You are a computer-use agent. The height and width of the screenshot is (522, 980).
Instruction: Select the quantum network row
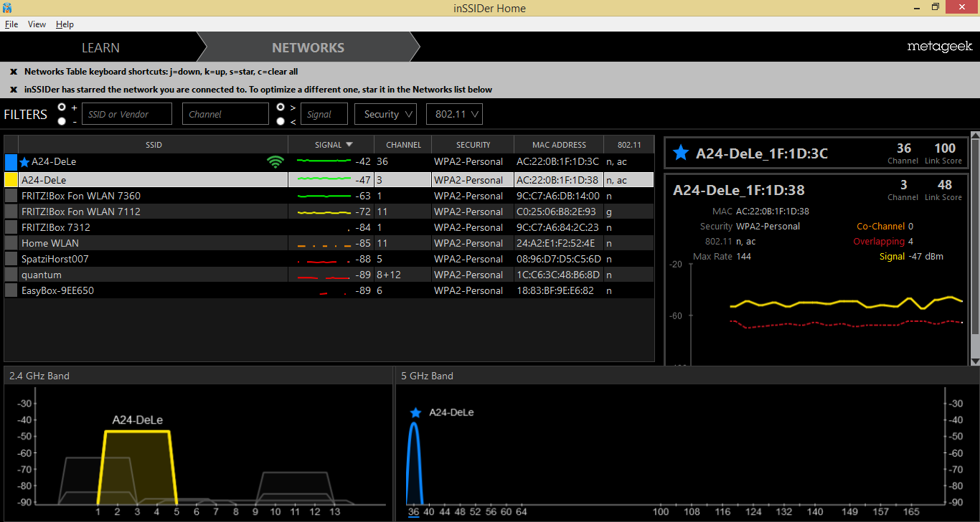tap(329, 275)
